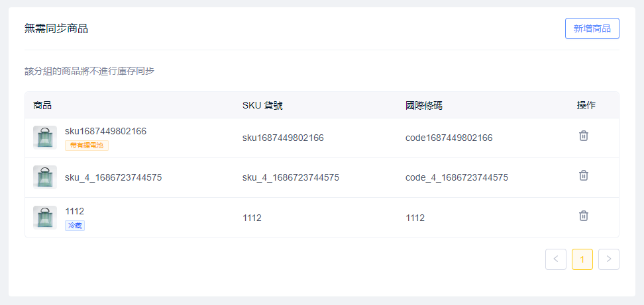Click product name sku_4_1686723744575

(x=113, y=177)
